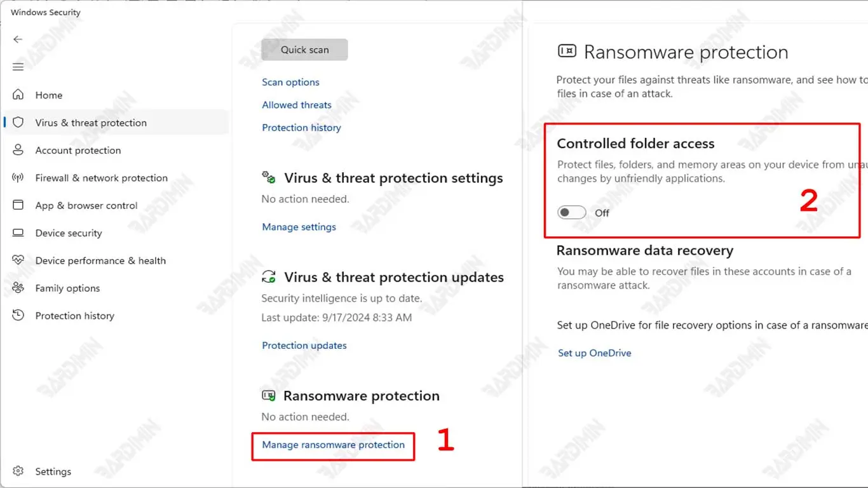Click the Allowed threats link
Screen dimensions: 868x488
[297, 105]
